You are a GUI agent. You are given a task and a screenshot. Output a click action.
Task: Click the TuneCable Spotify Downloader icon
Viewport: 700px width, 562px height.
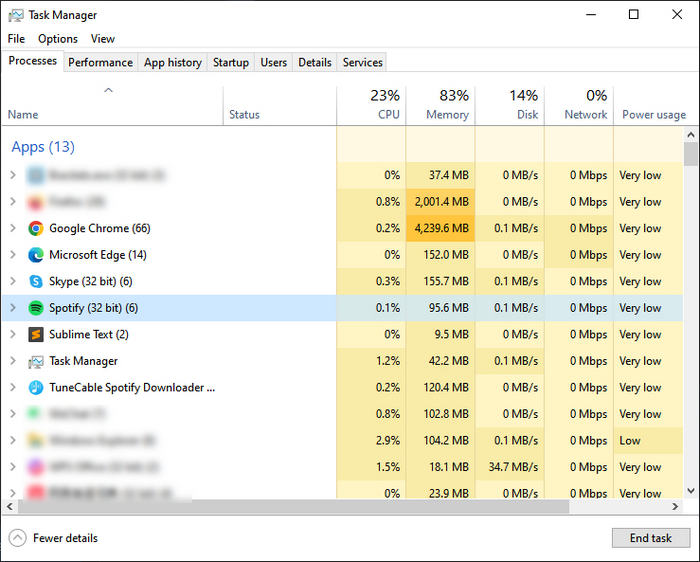click(x=36, y=387)
